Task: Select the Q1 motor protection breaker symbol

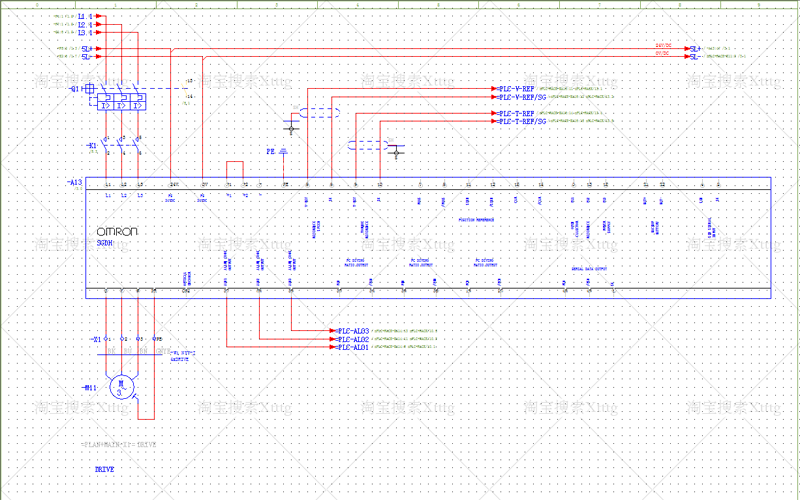Action: point(116,97)
